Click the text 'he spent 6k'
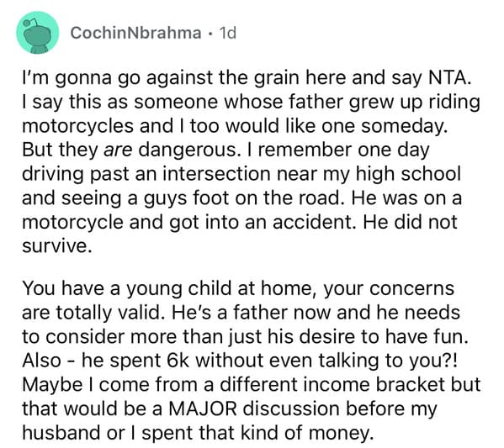Screen dimensions: 504x448 [x=135, y=361]
